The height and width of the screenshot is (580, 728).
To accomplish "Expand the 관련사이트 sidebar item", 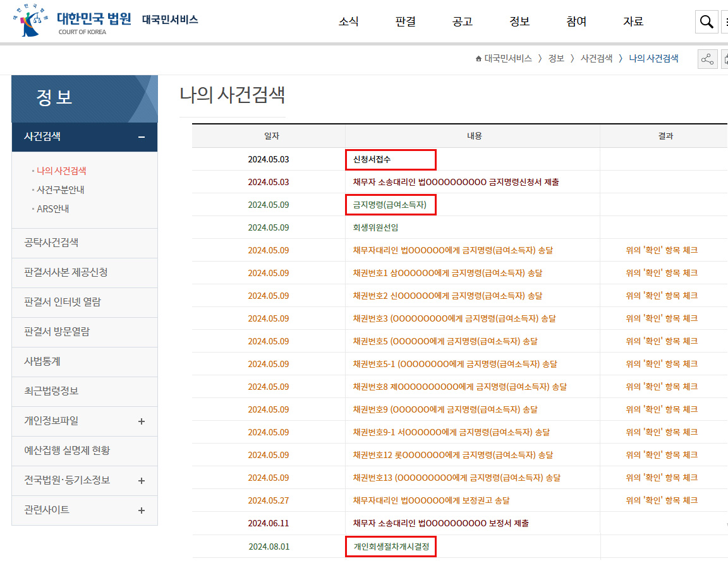I will (x=142, y=511).
